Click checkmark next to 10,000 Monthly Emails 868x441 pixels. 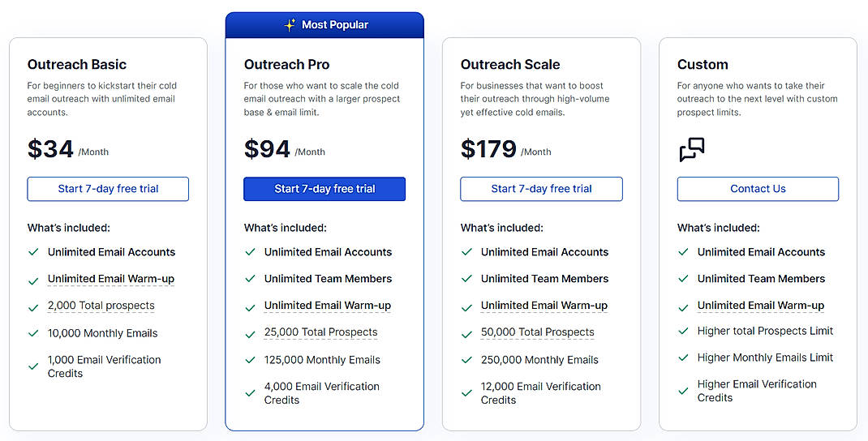point(33,333)
